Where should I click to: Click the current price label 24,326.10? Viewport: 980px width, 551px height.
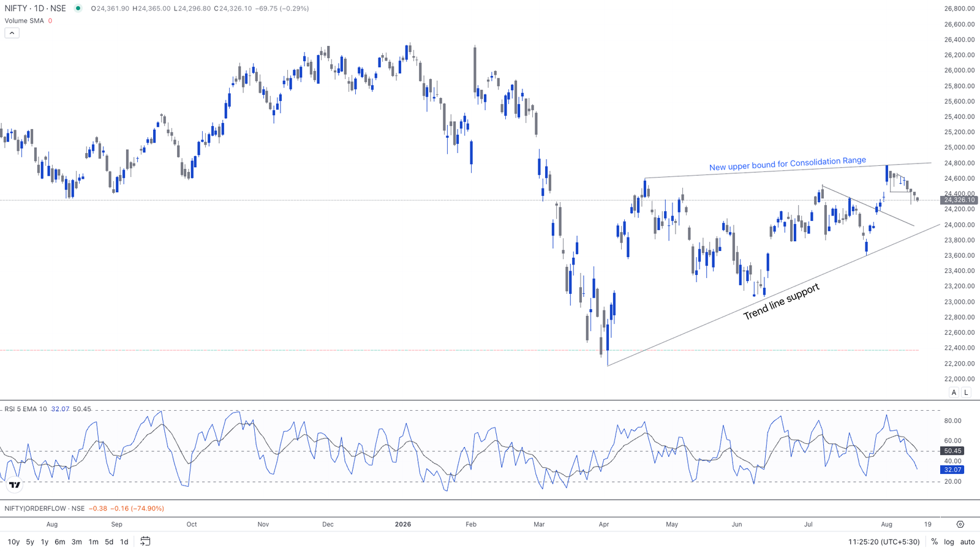959,200
